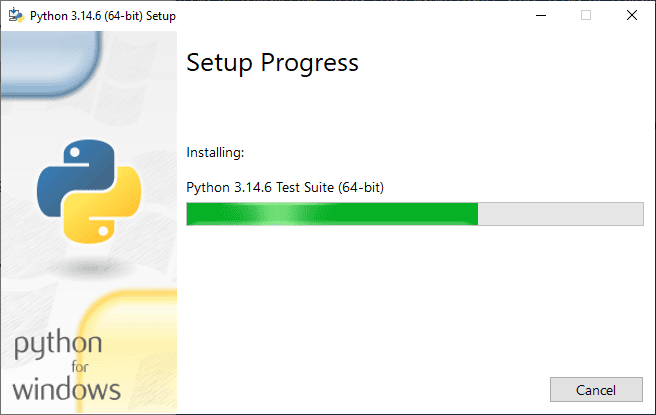656x415 pixels.
Task: Click the blue rounded shape in the sidebar
Action: (x=50, y=64)
